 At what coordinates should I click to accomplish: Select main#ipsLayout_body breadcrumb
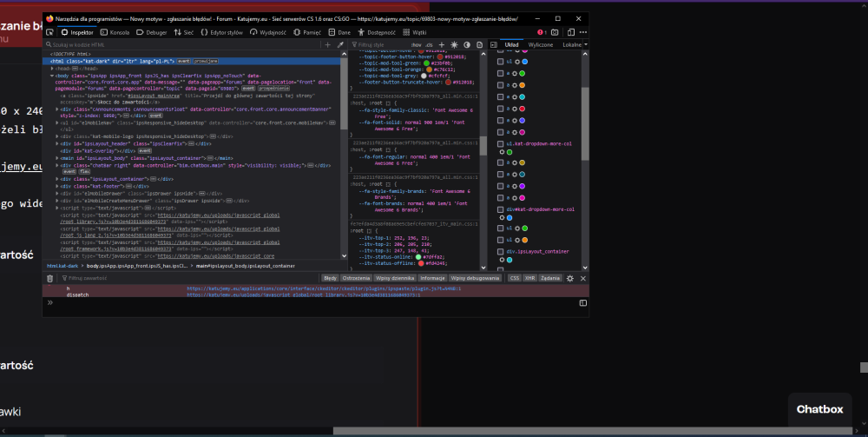246,267
